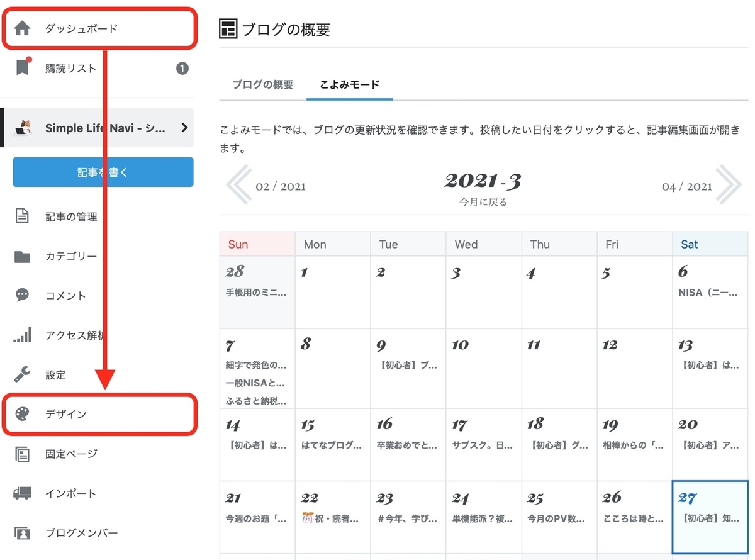Open the 【初心者】知… entry on day 27
755x560 pixels.
point(710,519)
